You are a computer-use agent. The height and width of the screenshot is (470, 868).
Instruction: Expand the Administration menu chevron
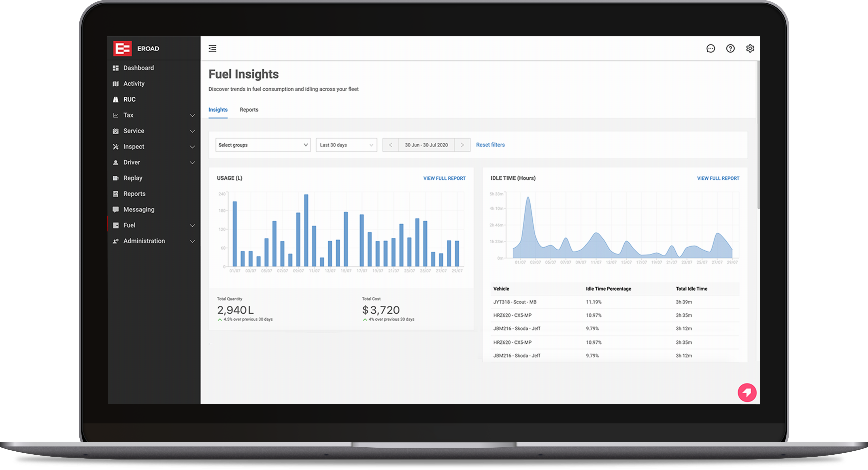192,241
